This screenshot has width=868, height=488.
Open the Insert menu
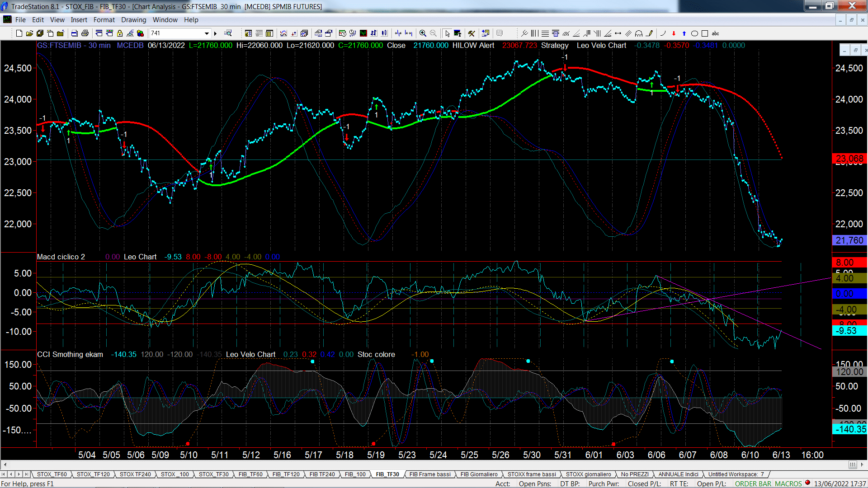pyautogui.click(x=79, y=20)
